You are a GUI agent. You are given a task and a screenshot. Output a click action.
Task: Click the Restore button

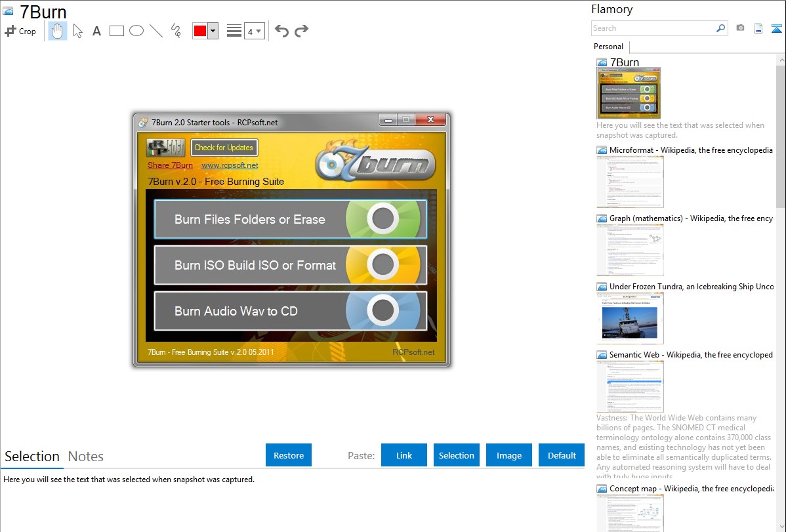(289, 455)
